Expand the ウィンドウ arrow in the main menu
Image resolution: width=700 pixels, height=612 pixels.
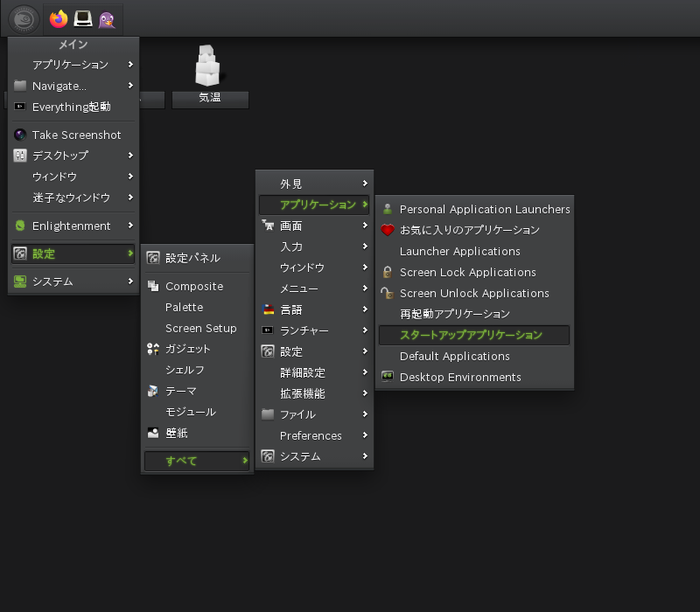coord(130,177)
